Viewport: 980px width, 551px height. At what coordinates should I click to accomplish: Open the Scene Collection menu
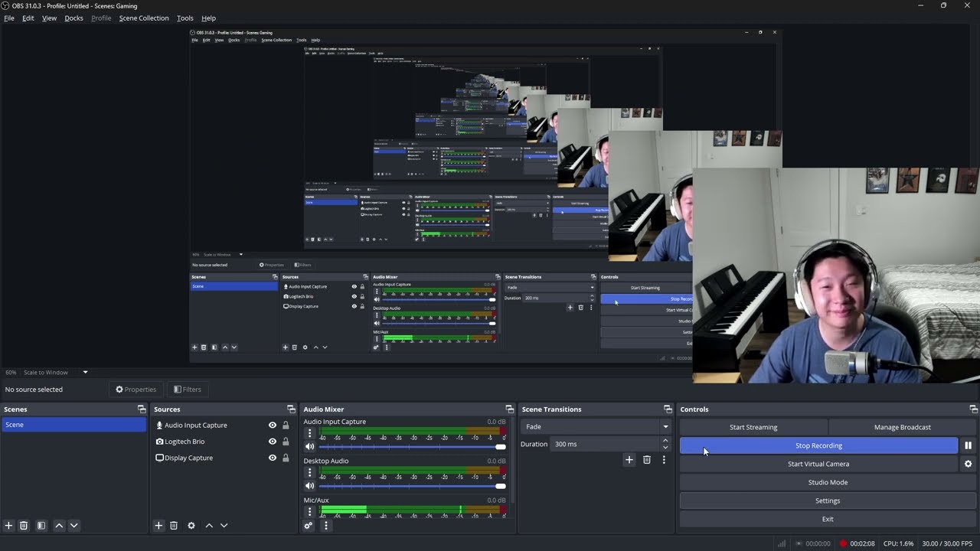(144, 18)
